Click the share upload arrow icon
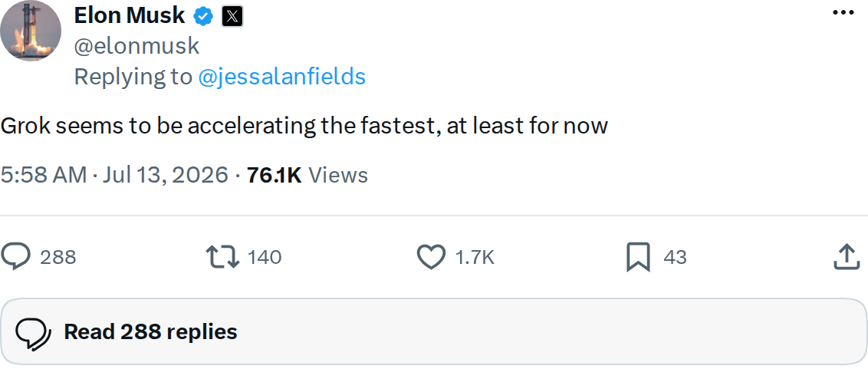The width and height of the screenshot is (868, 379). (847, 257)
